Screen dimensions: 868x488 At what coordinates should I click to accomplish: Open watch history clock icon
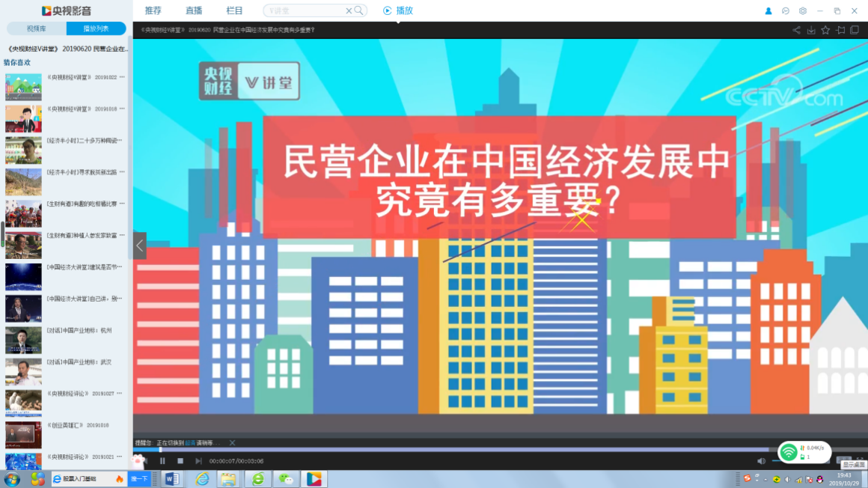point(786,11)
